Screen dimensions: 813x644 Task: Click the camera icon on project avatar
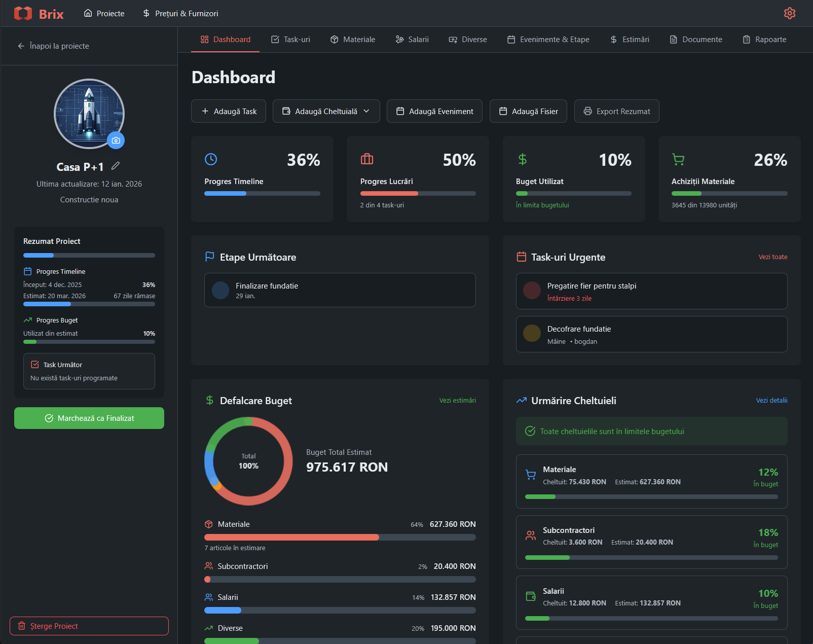point(116,140)
